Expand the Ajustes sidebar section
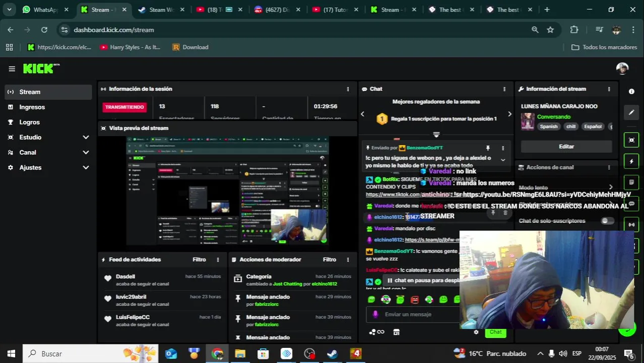The height and width of the screenshot is (363, 644). pyautogui.click(x=86, y=167)
